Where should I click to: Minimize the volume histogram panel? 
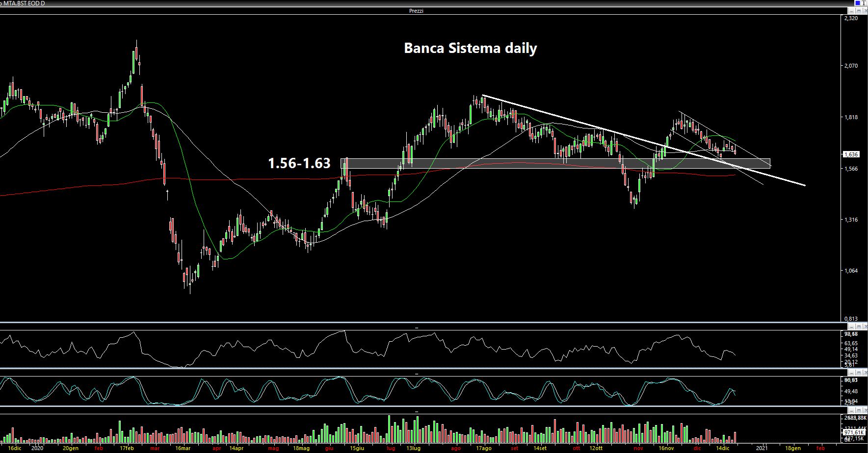coord(851,410)
